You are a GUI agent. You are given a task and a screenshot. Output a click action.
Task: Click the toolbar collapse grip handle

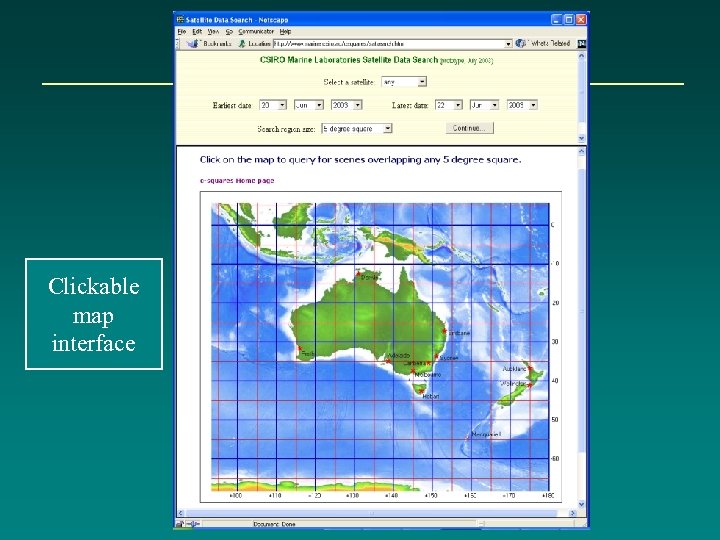tap(178, 44)
